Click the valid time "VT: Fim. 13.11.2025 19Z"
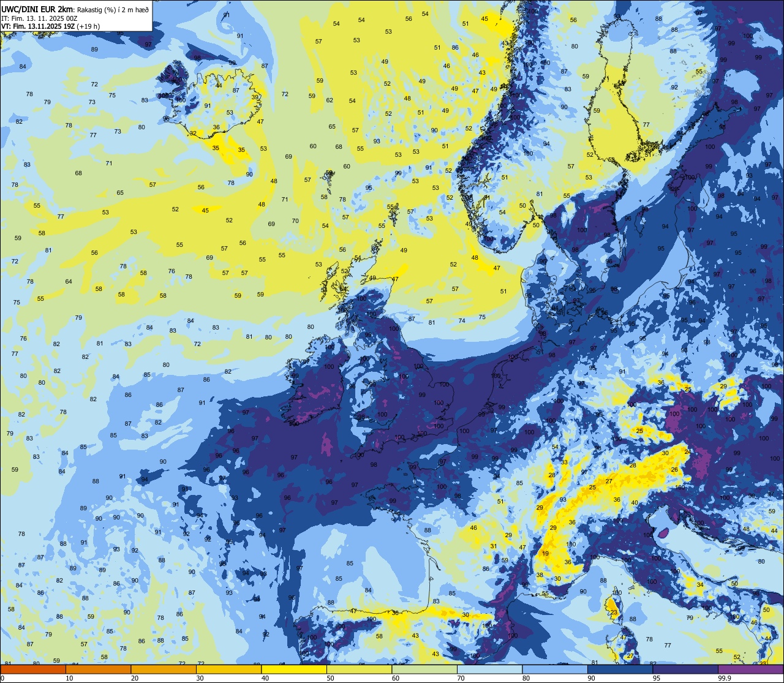 point(39,26)
